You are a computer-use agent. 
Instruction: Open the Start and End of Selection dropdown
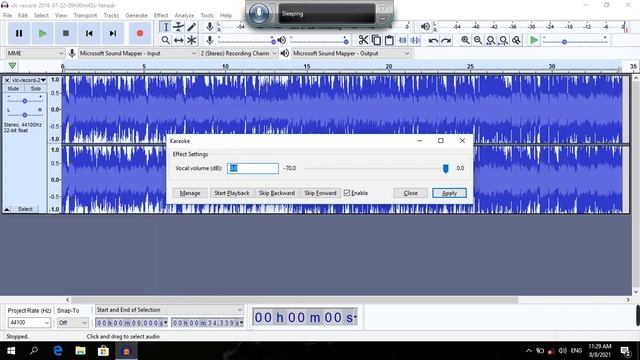click(169, 310)
